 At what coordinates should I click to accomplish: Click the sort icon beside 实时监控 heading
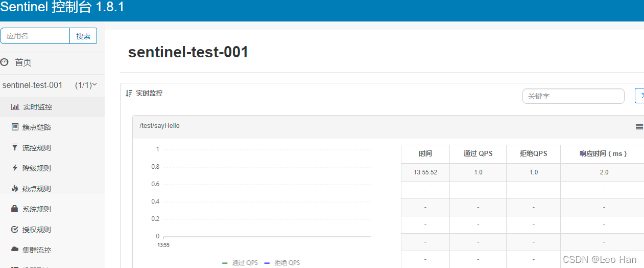[x=129, y=93]
